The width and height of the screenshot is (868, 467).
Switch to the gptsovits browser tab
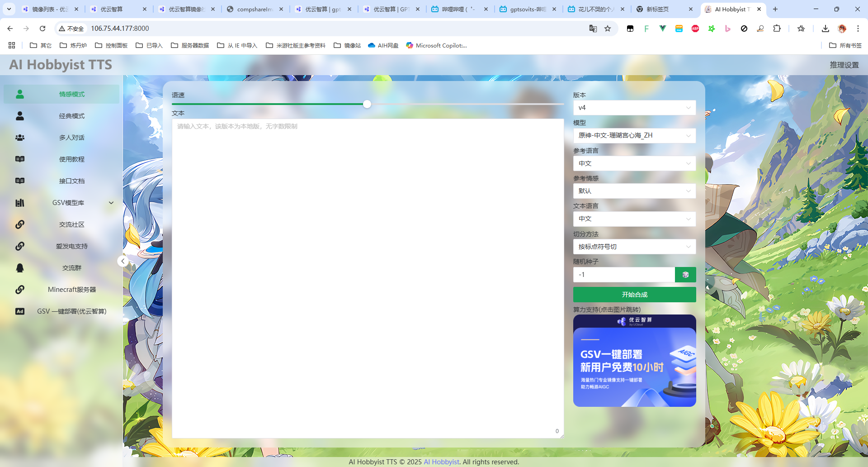tap(528, 9)
